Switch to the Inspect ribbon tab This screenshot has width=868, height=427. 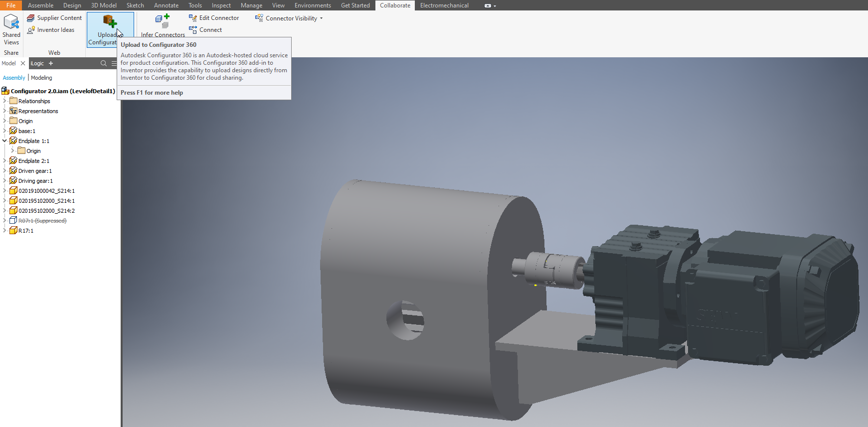[x=221, y=5]
